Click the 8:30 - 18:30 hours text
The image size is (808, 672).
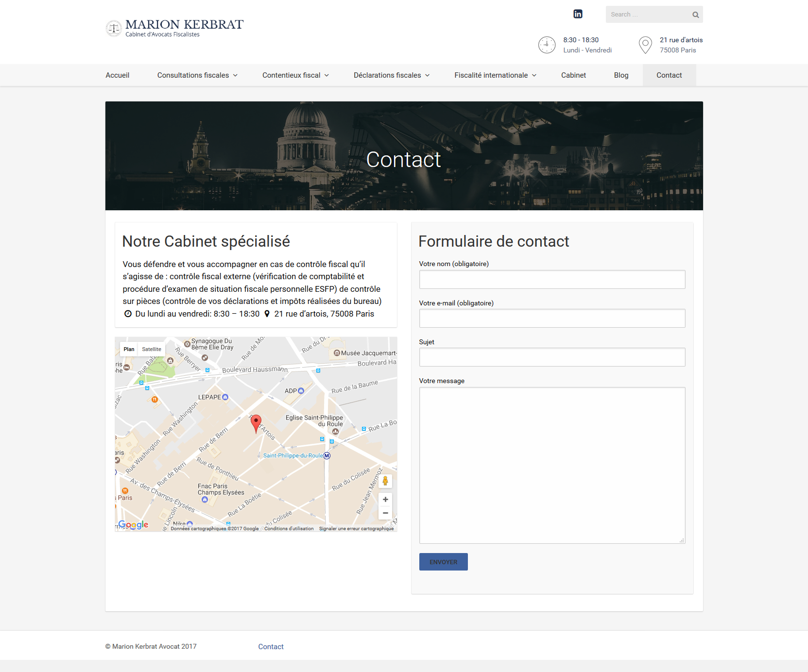pos(581,40)
